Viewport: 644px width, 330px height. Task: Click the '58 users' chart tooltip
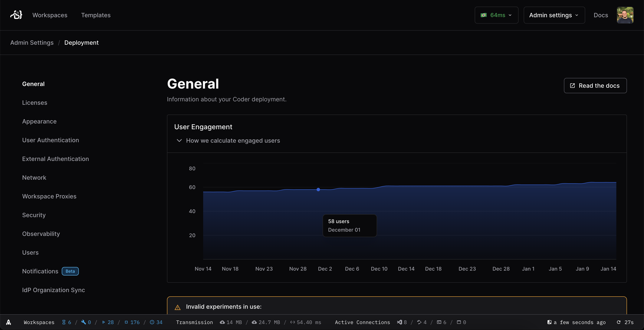349,225
